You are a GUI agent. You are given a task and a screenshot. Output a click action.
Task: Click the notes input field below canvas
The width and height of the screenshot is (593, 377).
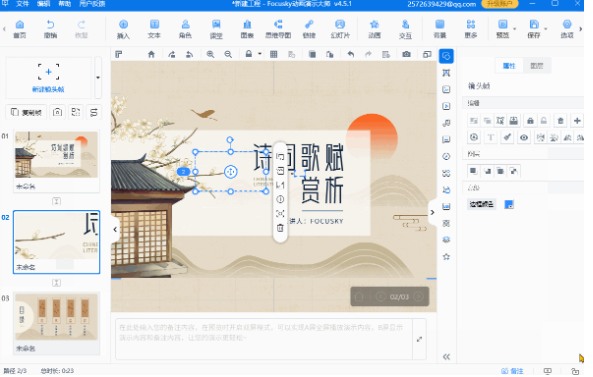(x=264, y=339)
